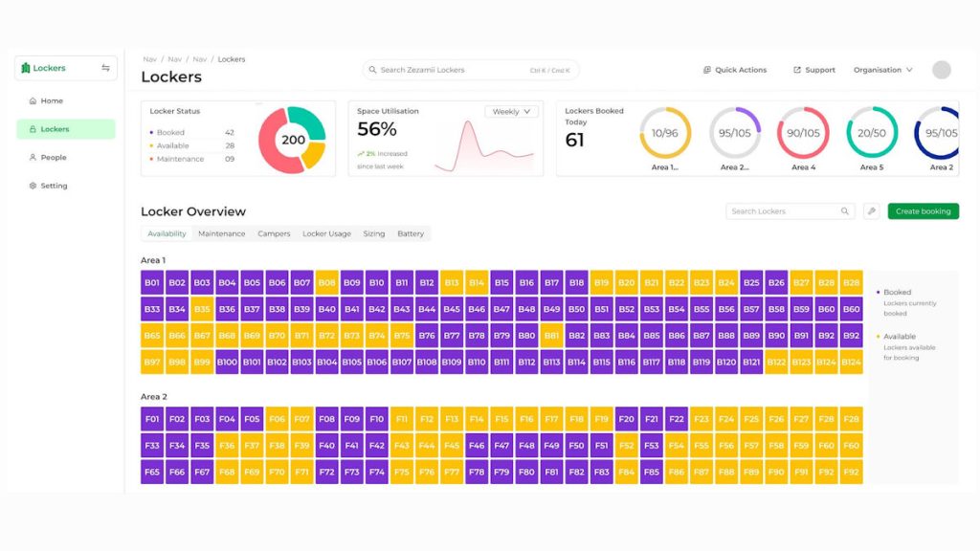This screenshot has width=980, height=551.
Task: Select available locker B08 in Area 1
Action: (x=327, y=283)
